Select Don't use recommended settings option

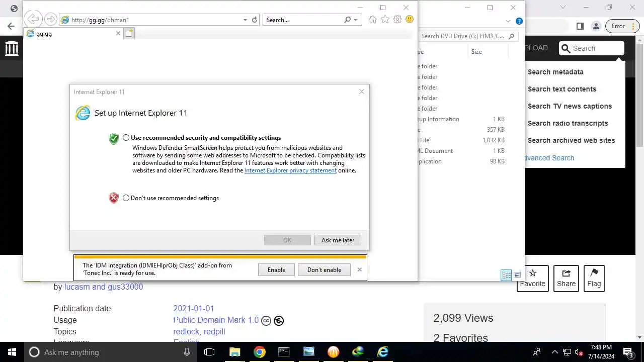(x=126, y=198)
